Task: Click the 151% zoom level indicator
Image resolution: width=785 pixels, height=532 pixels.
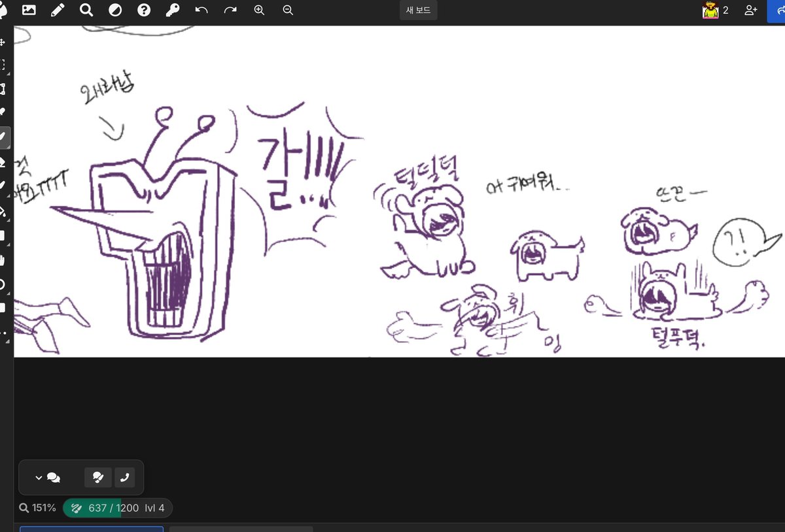Action: coord(37,508)
